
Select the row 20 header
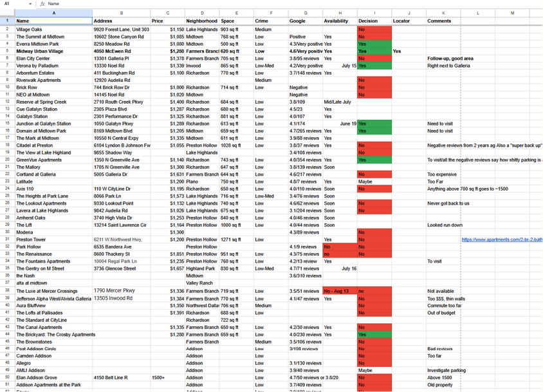[x=7, y=160]
